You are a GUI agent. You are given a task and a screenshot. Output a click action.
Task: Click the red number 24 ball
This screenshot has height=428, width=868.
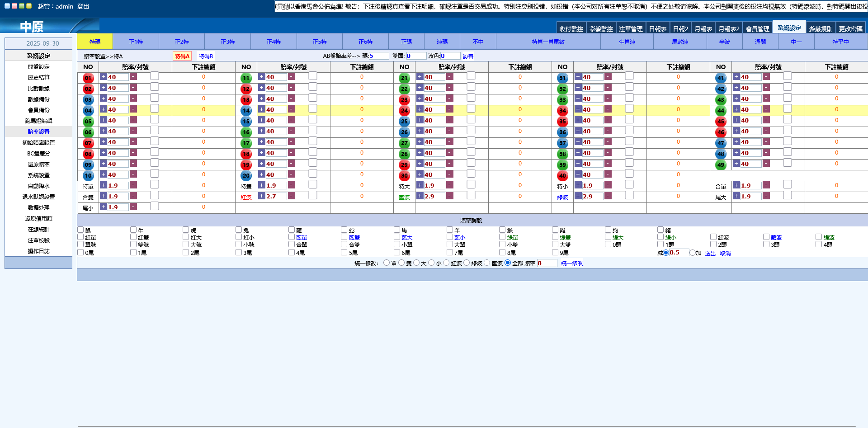(x=404, y=110)
